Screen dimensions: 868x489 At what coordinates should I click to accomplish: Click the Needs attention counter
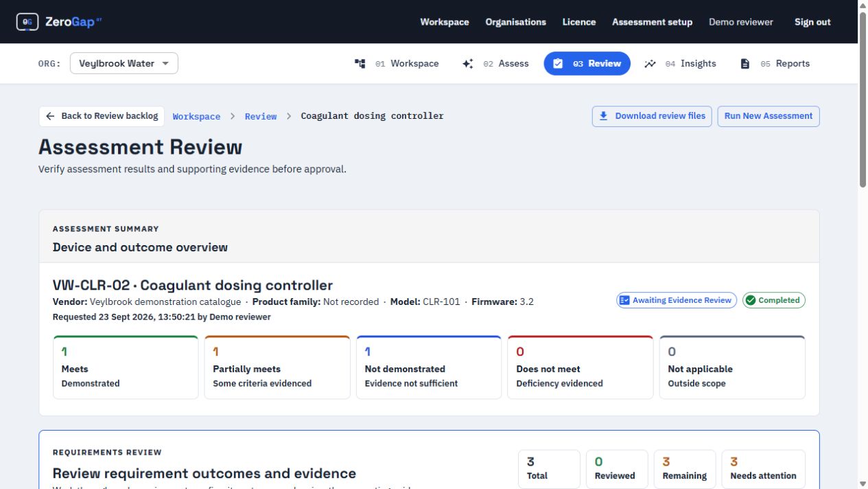(764, 469)
